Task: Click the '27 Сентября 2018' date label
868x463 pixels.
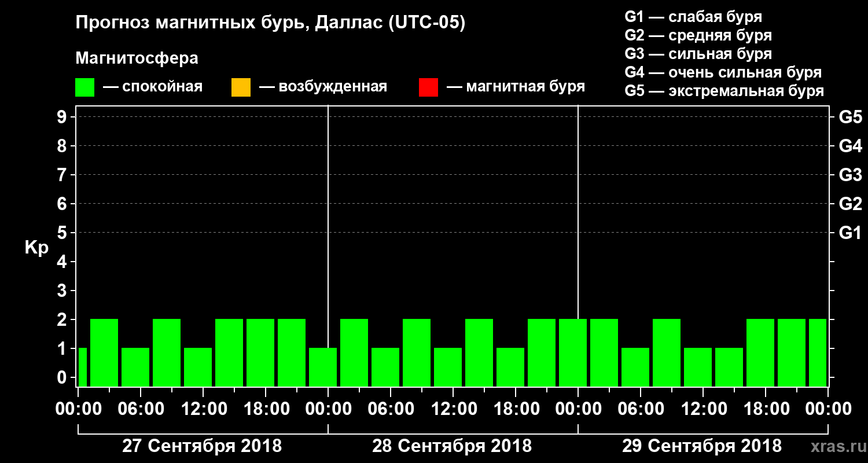Action: pyautogui.click(x=202, y=446)
